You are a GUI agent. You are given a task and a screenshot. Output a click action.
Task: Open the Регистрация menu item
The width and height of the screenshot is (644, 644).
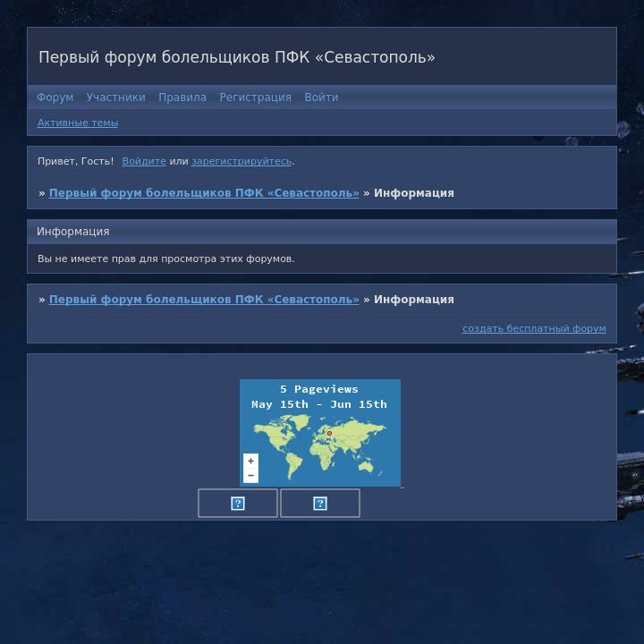(256, 97)
